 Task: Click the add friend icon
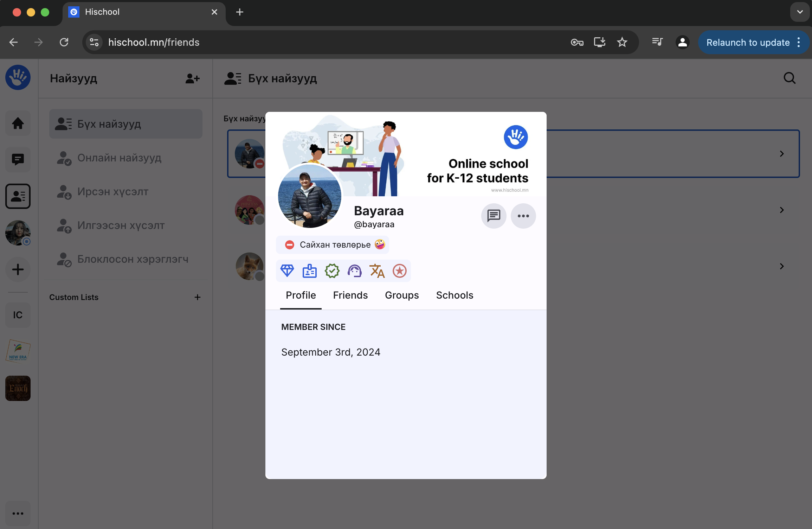coord(192,78)
